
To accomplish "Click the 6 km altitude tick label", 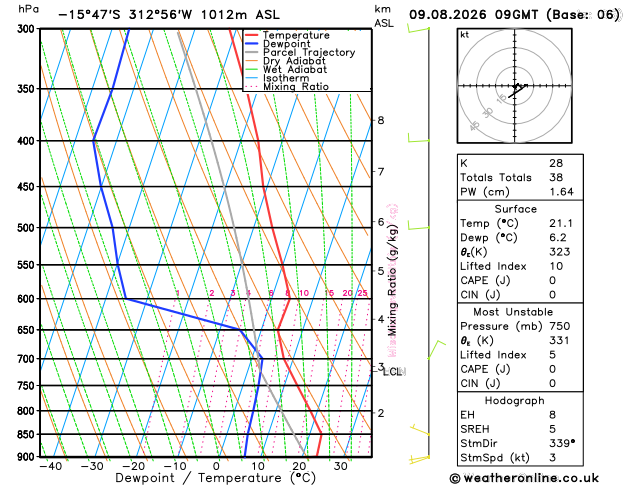I will tap(381, 222).
